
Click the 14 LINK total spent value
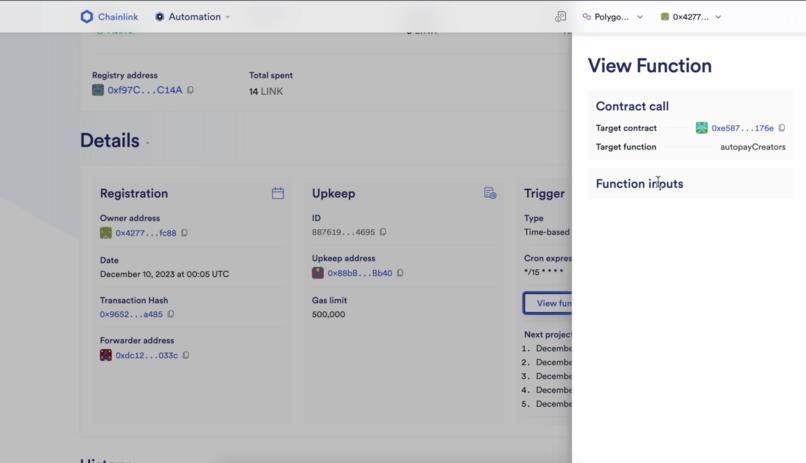[x=266, y=91]
